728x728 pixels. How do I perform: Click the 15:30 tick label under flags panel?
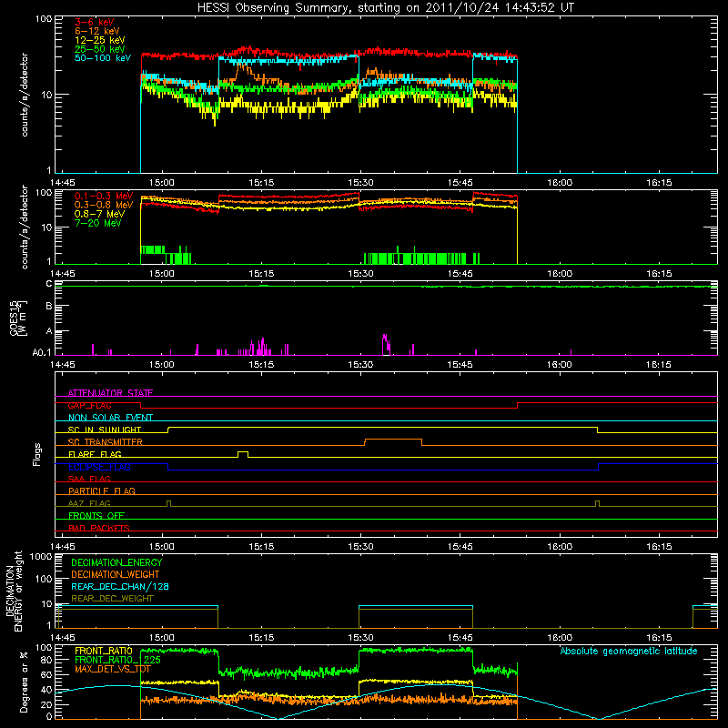(x=360, y=547)
